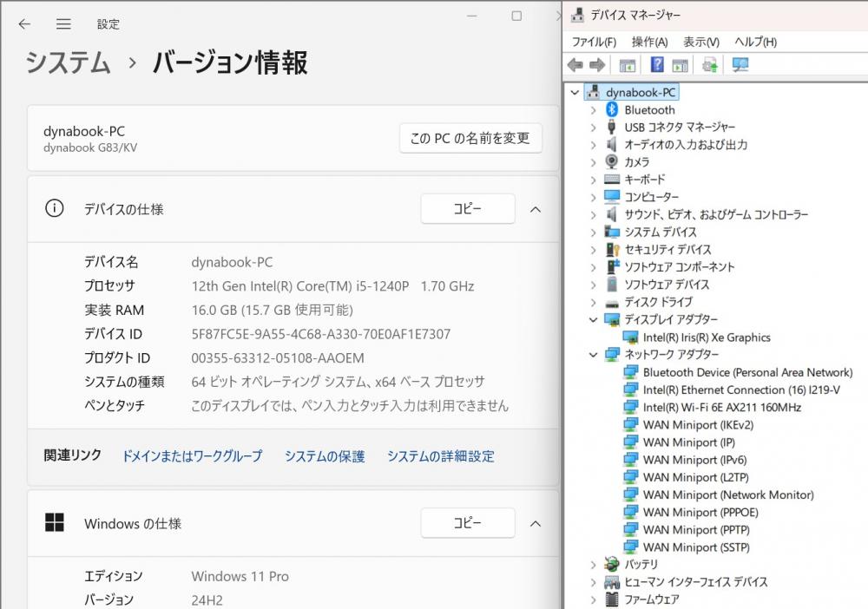Open the 操作(A) menu
This screenshot has height=609, width=868.
[x=649, y=42]
